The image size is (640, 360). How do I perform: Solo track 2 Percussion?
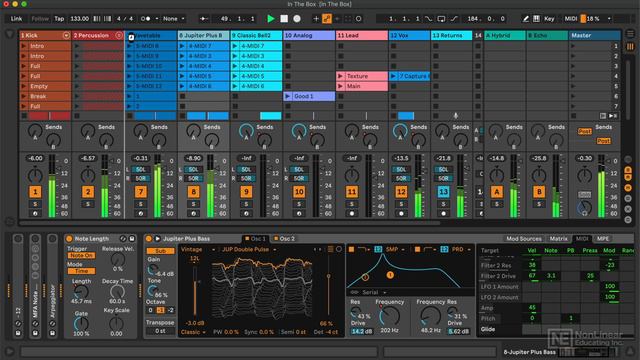pos(88,204)
